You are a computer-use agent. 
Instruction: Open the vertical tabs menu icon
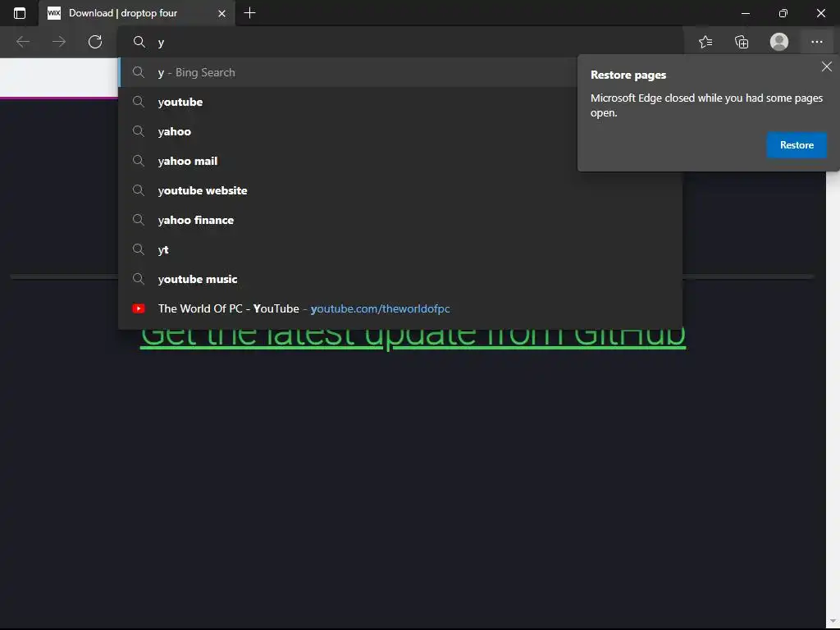click(x=20, y=13)
